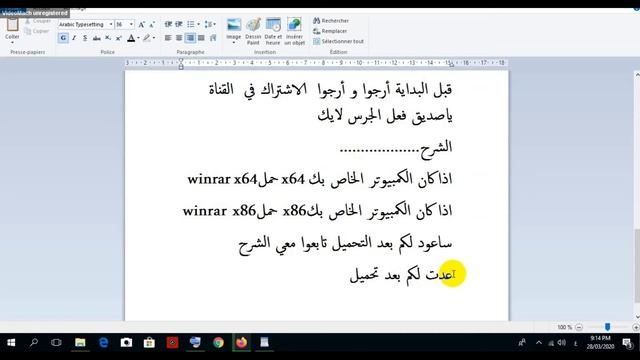Click the shrink font size icon
The height and width of the screenshot is (360, 640).
tap(152, 24)
